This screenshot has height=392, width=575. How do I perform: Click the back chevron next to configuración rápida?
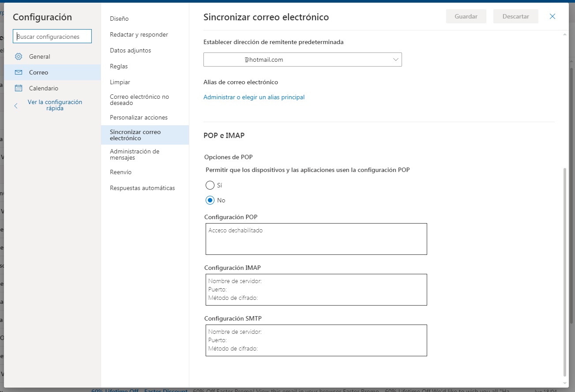point(15,105)
